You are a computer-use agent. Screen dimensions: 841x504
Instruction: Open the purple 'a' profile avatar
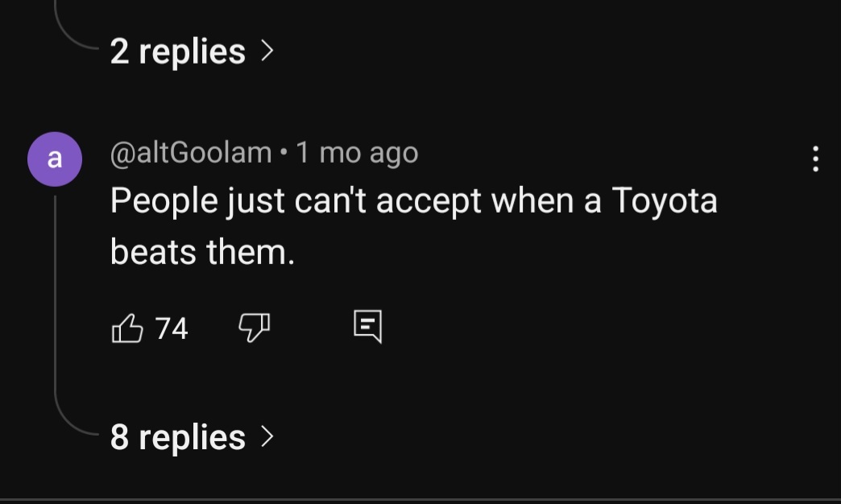55,159
